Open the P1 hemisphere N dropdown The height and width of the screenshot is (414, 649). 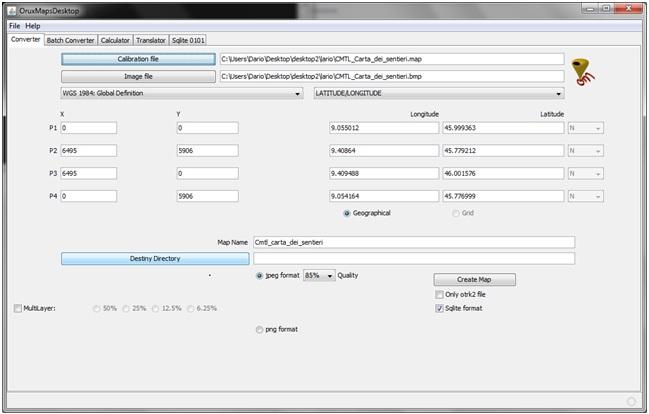[585, 128]
